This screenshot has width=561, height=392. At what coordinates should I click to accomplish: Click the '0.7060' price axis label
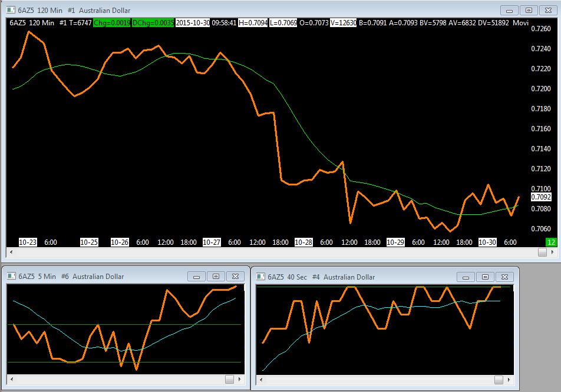pos(541,229)
